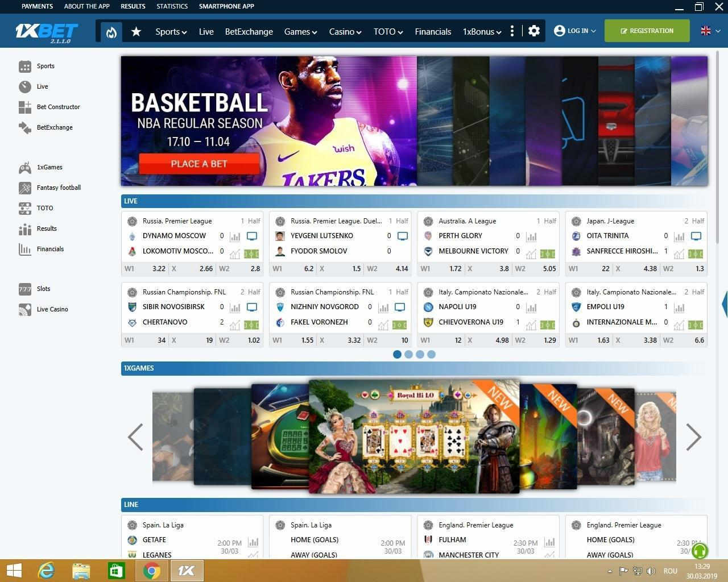The width and height of the screenshot is (728, 582).
Task: Open the Casino dropdown menu
Action: (x=345, y=31)
